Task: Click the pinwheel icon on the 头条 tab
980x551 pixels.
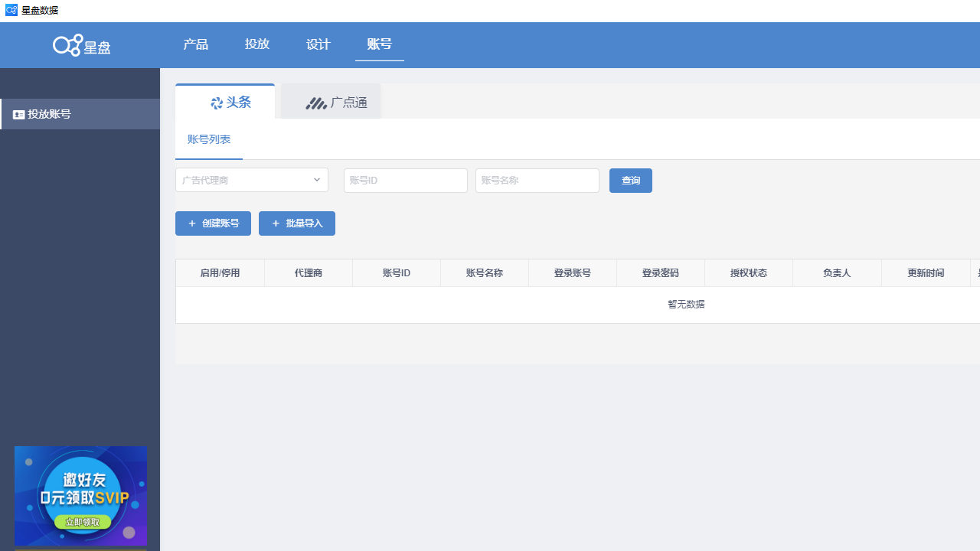Action: tap(217, 102)
